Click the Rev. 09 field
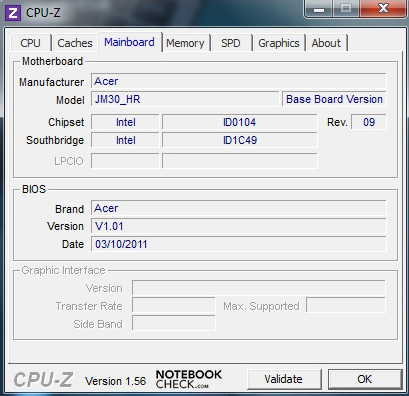The image size is (409, 396). click(x=369, y=122)
